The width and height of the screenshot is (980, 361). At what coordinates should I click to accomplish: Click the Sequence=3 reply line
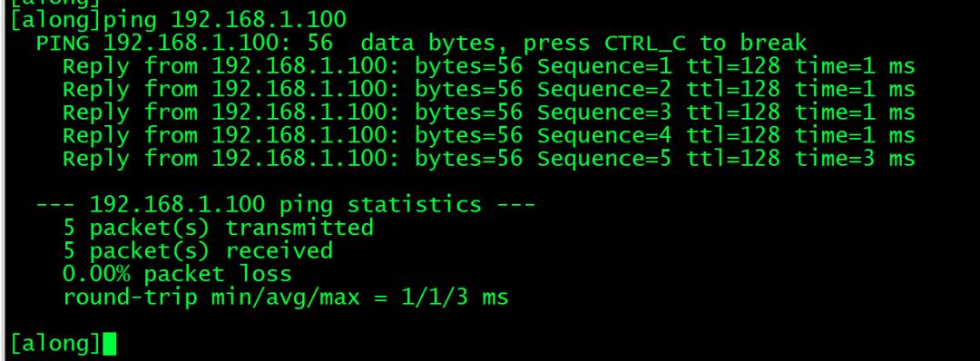point(489,112)
